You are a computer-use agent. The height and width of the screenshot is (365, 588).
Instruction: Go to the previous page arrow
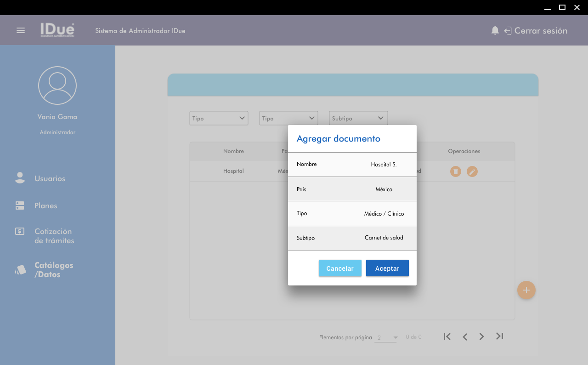(465, 337)
